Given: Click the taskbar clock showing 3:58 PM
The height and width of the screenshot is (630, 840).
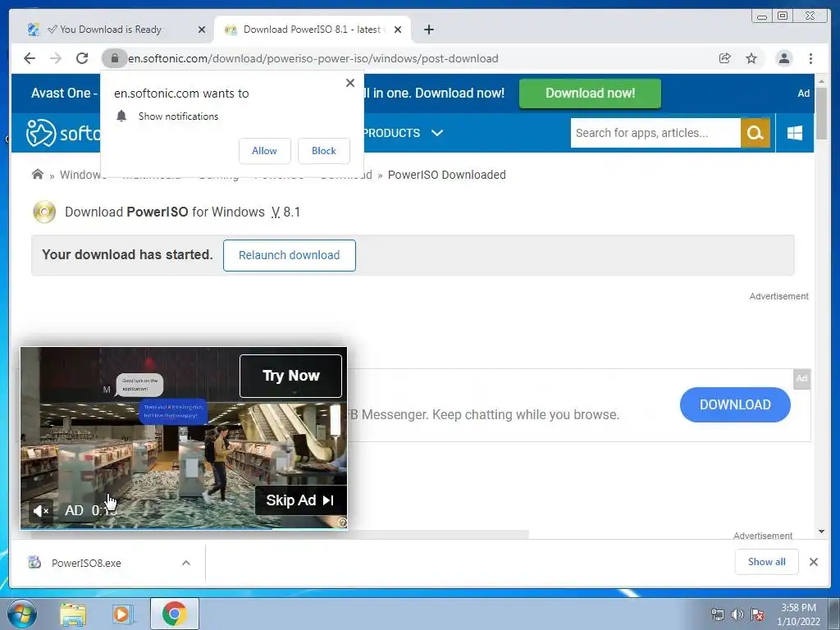Looking at the screenshot, I should click(798, 614).
